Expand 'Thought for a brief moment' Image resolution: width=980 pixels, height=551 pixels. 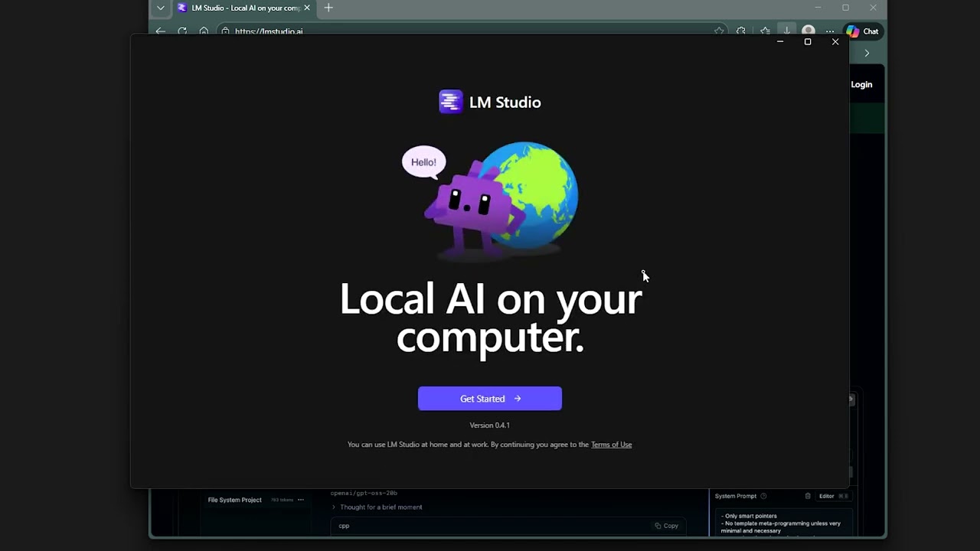click(377, 507)
